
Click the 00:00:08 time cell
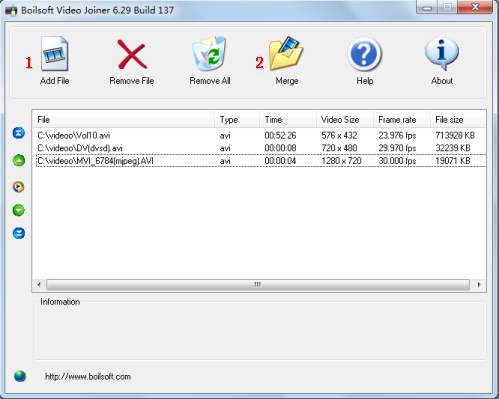(x=280, y=148)
